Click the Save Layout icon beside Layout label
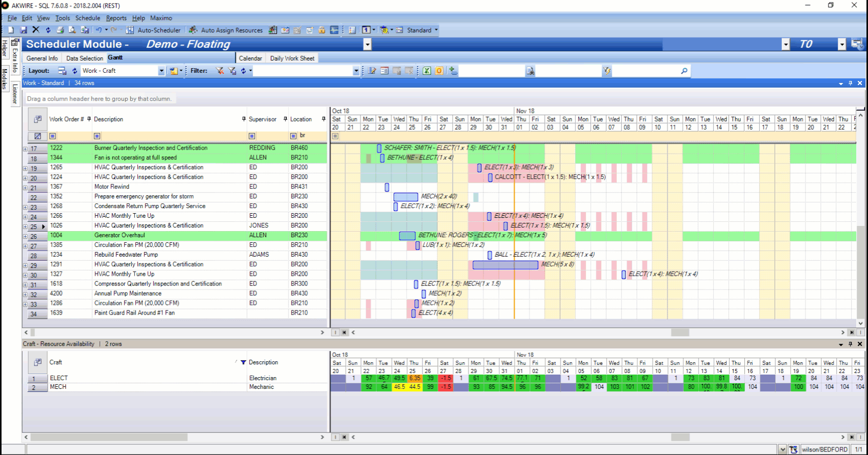This screenshot has height=455, width=868. [x=62, y=71]
